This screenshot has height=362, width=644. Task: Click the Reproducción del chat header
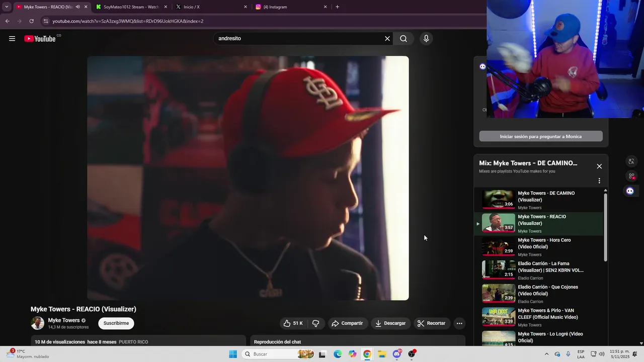click(277, 342)
